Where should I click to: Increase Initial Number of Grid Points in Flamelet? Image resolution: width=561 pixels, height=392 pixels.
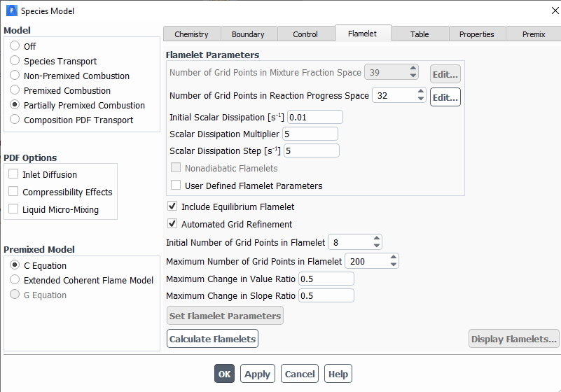point(377,239)
